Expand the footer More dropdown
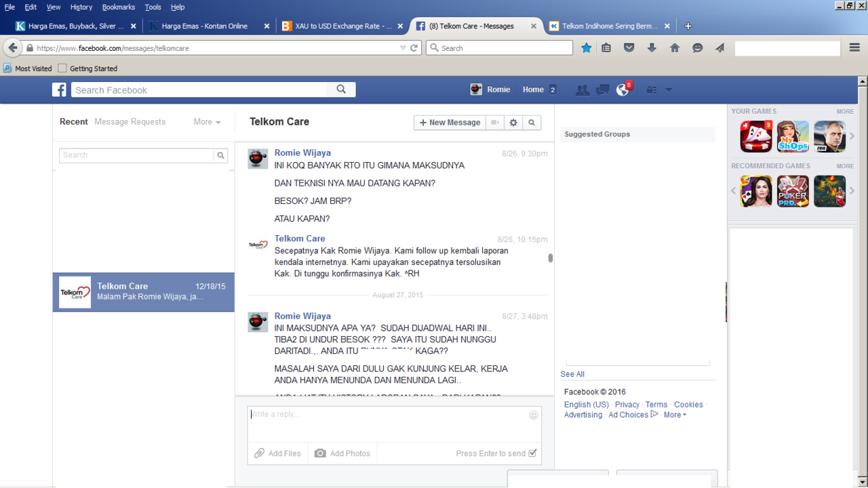This screenshot has height=488, width=868. point(675,415)
